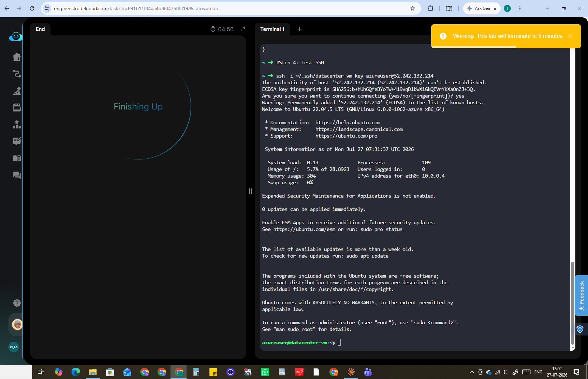This screenshot has width=588, height=379.
Task: Select the Terminal 1 tab
Action: click(x=272, y=29)
